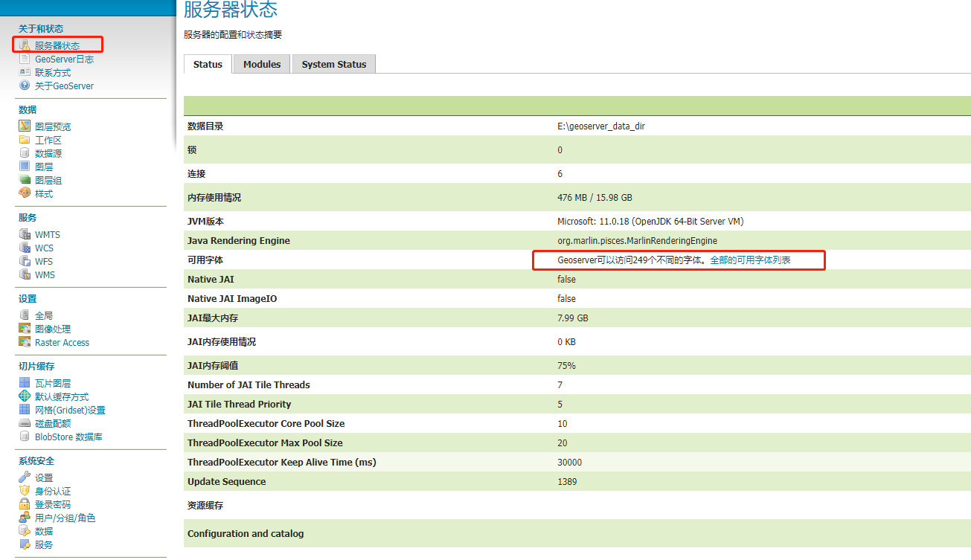Click the 样式 styles palette icon
The width and height of the screenshot is (971, 560).
pos(25,193)
